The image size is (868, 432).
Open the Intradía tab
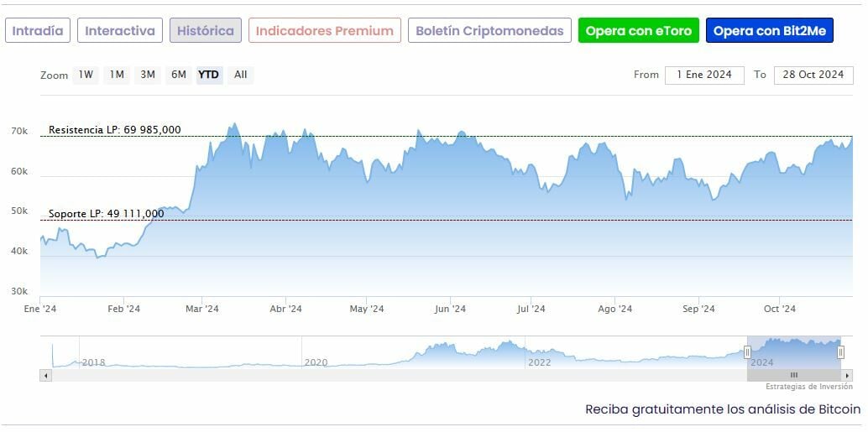click(x=38, y=31)
